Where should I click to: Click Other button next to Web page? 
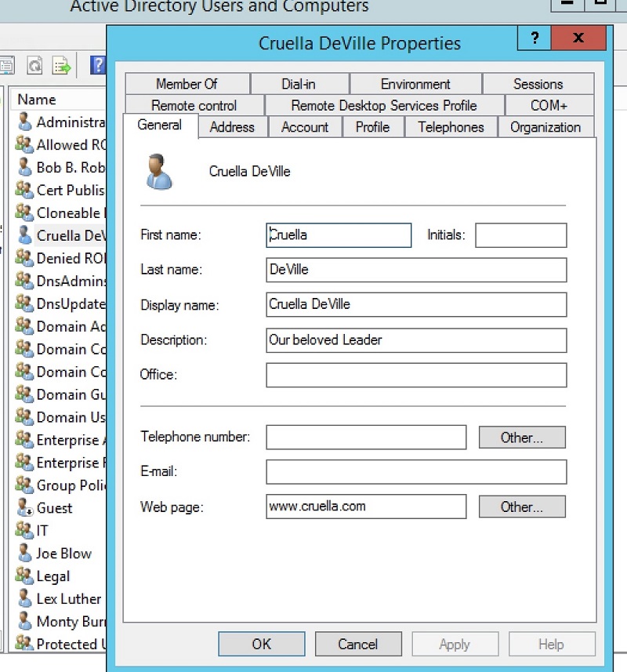pos(522,507)
